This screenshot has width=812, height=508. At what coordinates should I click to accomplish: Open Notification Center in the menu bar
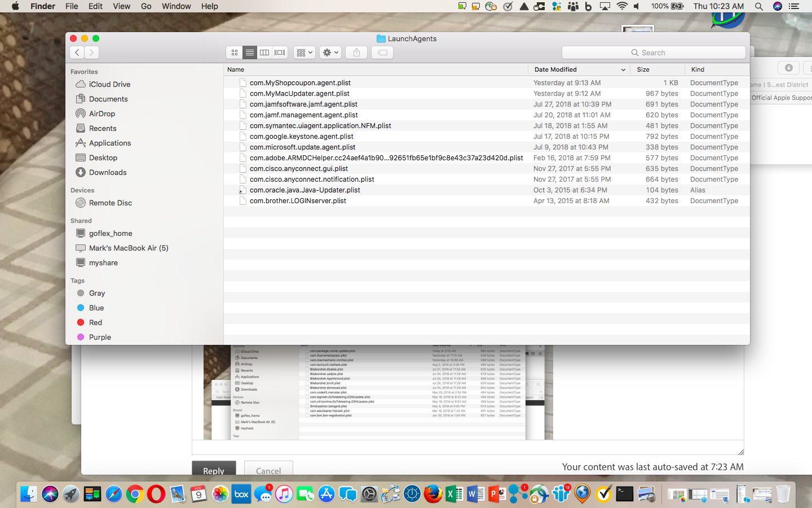coord(794,6)
